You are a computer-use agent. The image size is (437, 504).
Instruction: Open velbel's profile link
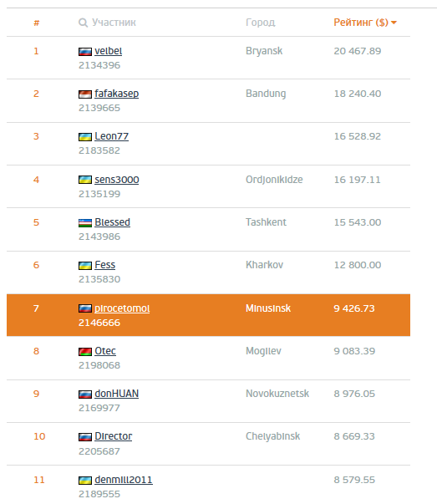pos(109,51)
